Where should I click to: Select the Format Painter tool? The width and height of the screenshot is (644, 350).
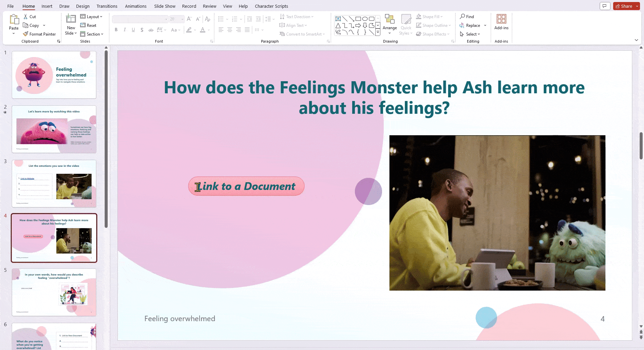39,34
